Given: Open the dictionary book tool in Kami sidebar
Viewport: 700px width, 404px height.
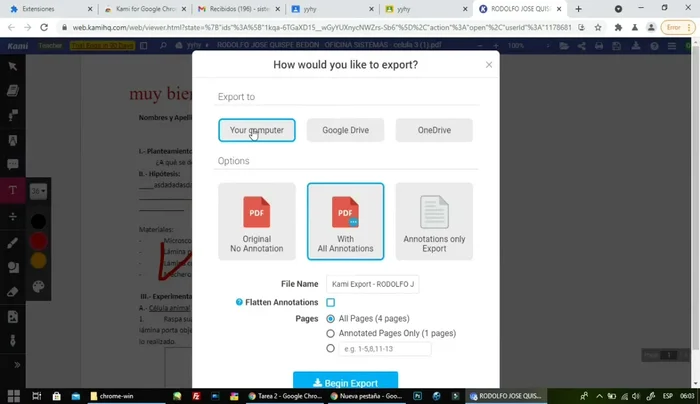Looking at the screenshot, I should pyautogui.click(x=12, y=91).
